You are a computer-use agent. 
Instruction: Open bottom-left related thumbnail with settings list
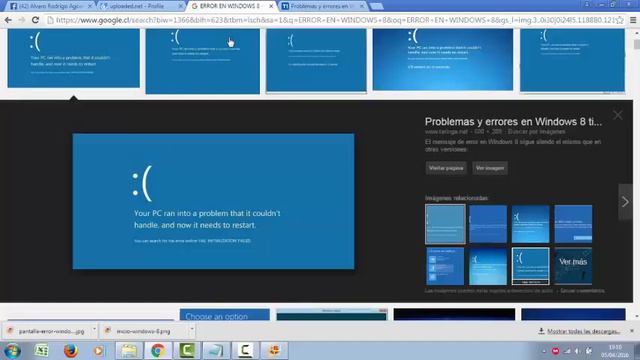(x=445, y=266)
